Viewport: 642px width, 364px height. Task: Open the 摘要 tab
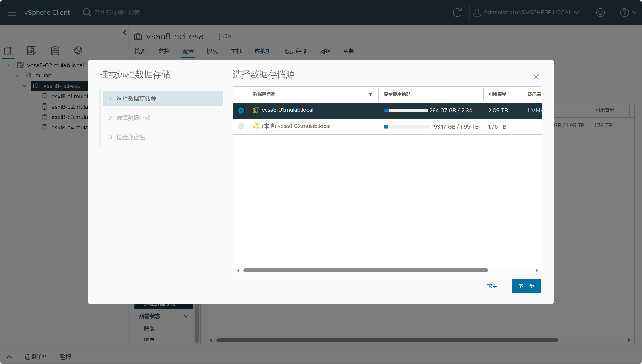pos(140,51)
